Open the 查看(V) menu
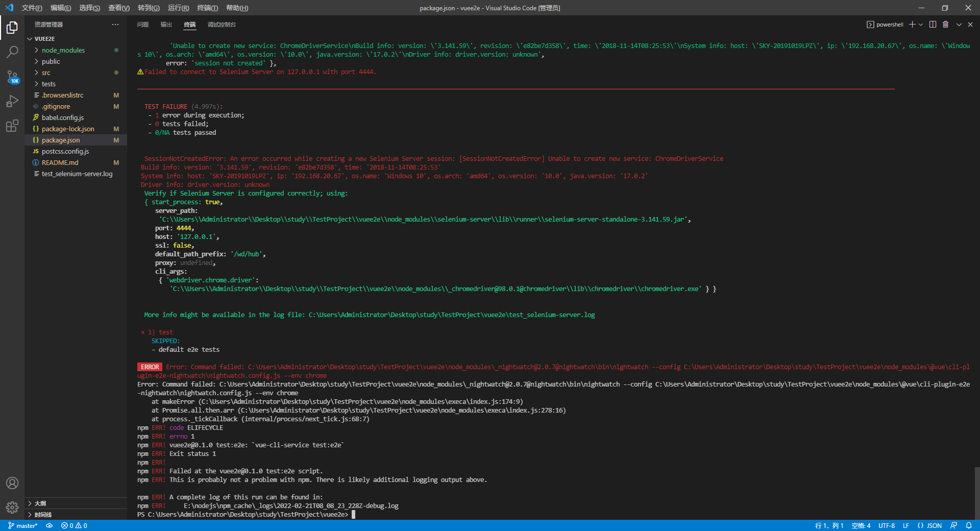Screen dimensions: 980x531 [x=119, y=8]
